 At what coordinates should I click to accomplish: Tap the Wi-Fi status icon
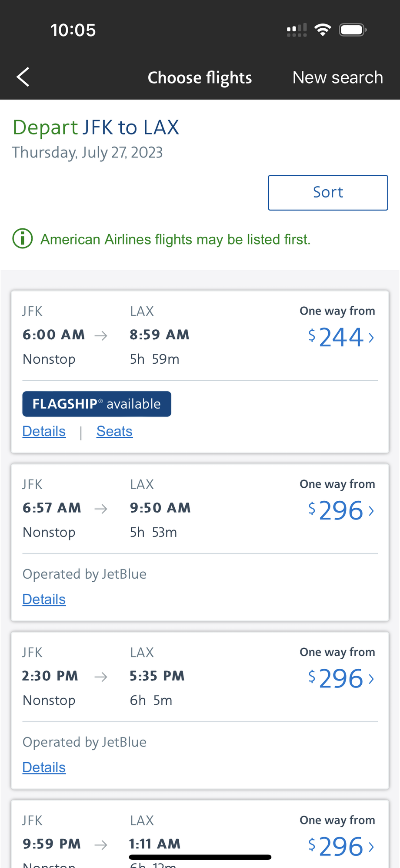tap(323, 30)
